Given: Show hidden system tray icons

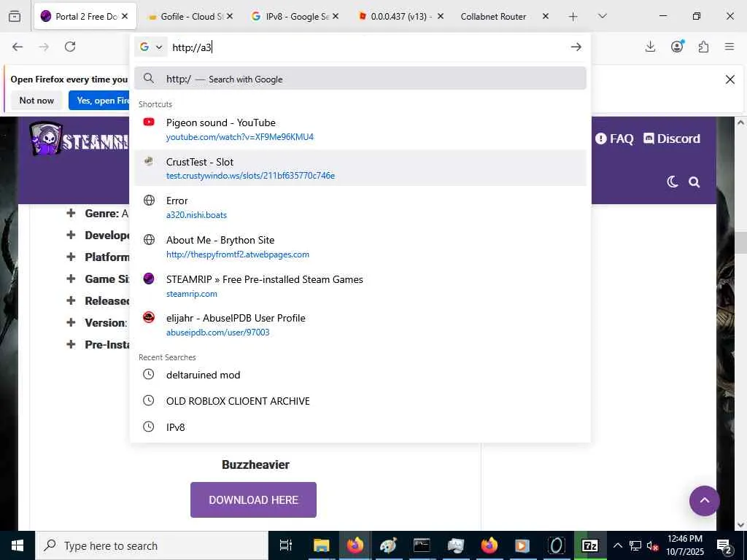Looking at the screenshot, I should [617, 545].
